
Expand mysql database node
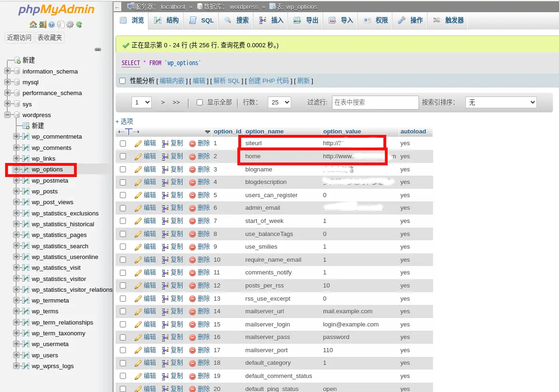7,82
